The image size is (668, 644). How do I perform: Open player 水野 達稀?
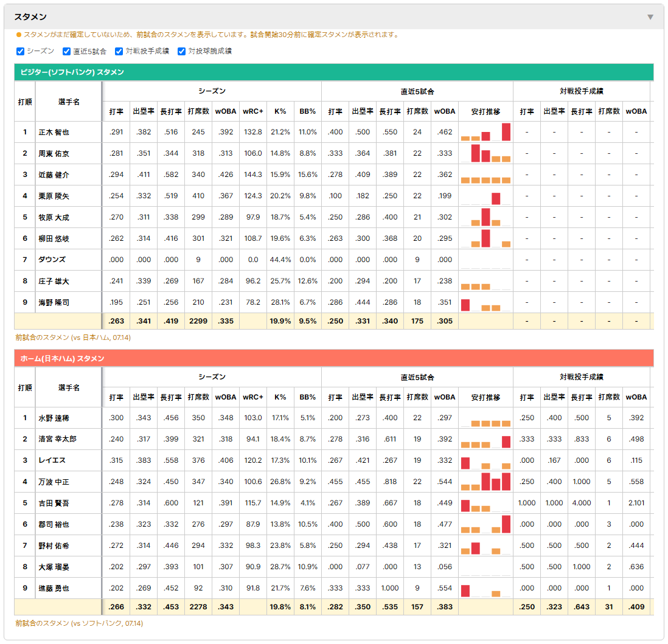pyautogui.click(x=54, y=418)
